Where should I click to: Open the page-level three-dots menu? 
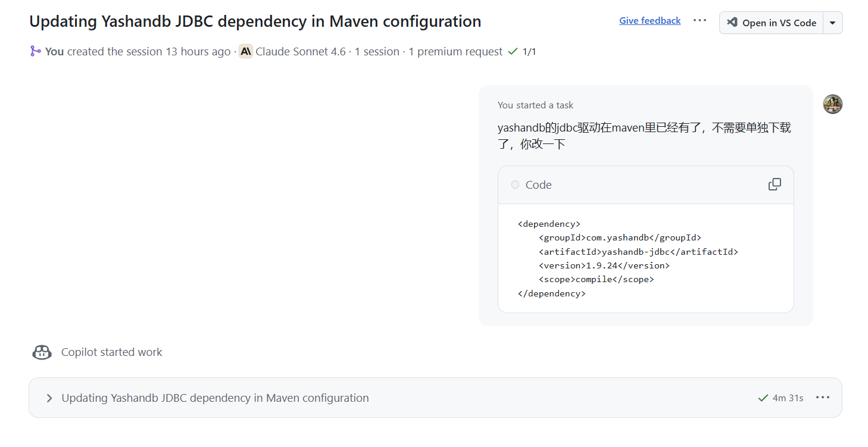coord(700,21)
